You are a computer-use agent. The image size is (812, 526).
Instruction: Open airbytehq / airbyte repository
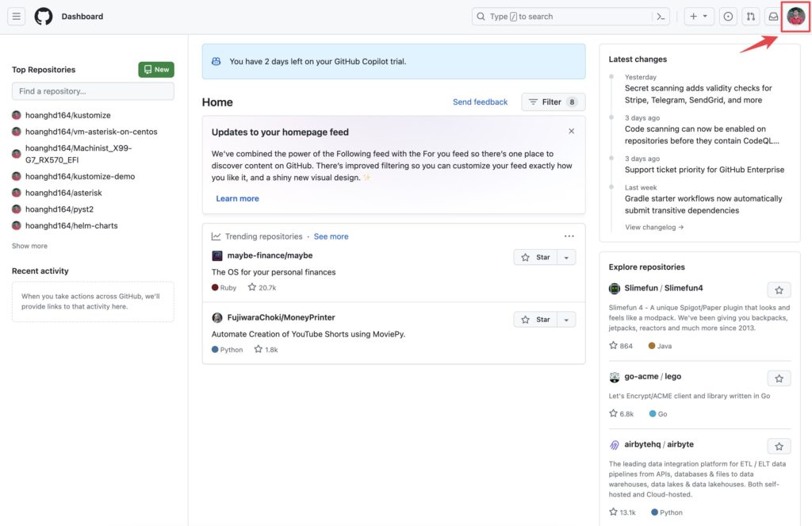tap(659, 444)
